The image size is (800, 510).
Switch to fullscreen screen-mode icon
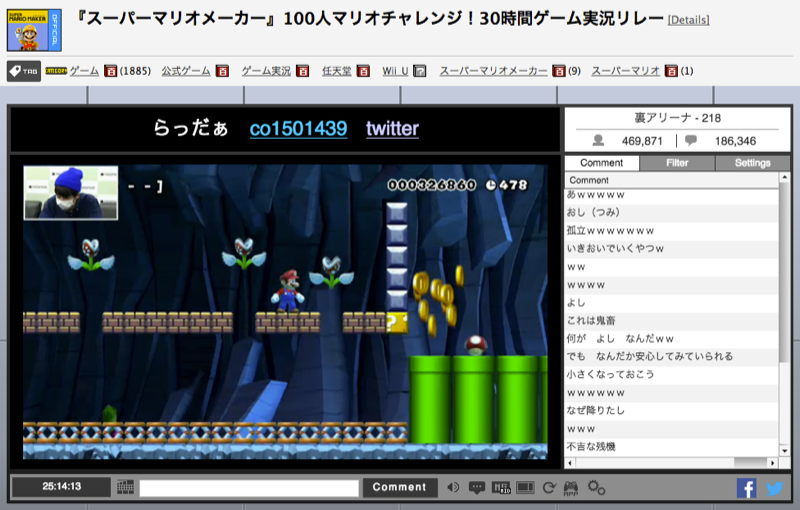click(x=525, y=488)
